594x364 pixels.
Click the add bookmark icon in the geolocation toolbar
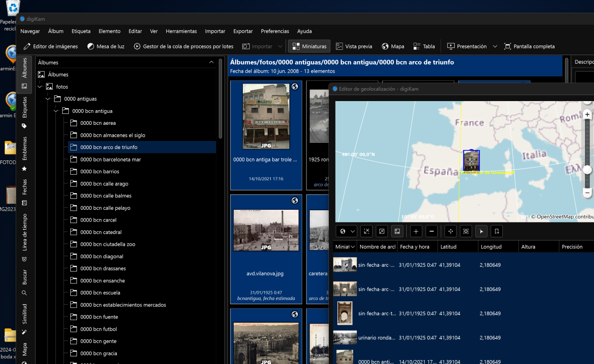click(x=496, y=231)
